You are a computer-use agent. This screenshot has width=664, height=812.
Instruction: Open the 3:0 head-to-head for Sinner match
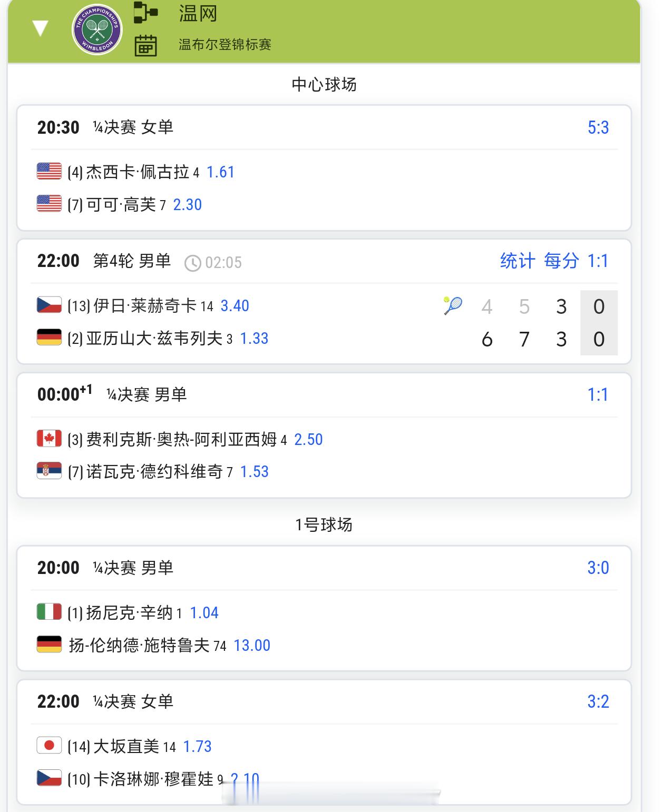point(598,568)
